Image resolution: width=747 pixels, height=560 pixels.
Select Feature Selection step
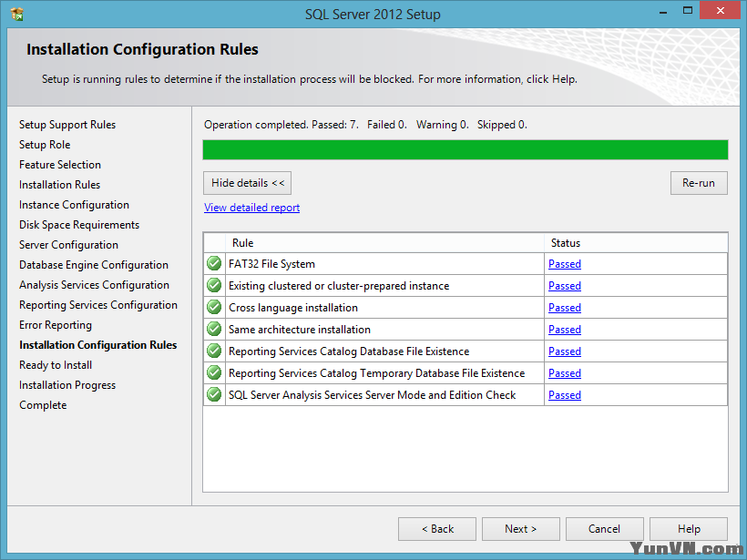click(x=60, y=165)
